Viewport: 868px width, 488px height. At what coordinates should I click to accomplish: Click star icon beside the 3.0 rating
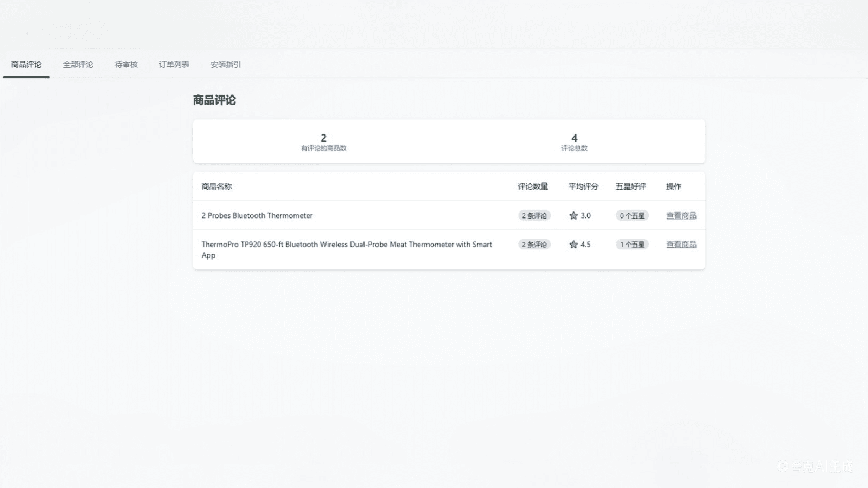(x=573, y=216)
